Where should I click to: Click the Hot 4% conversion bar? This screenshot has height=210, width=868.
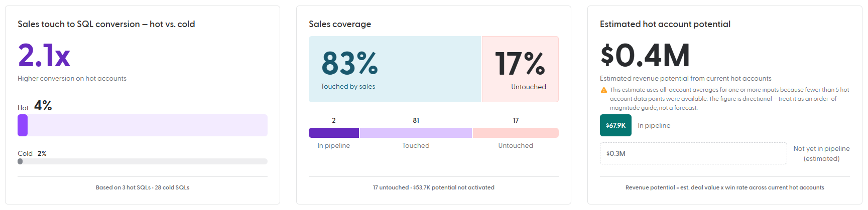coord(143,125)
